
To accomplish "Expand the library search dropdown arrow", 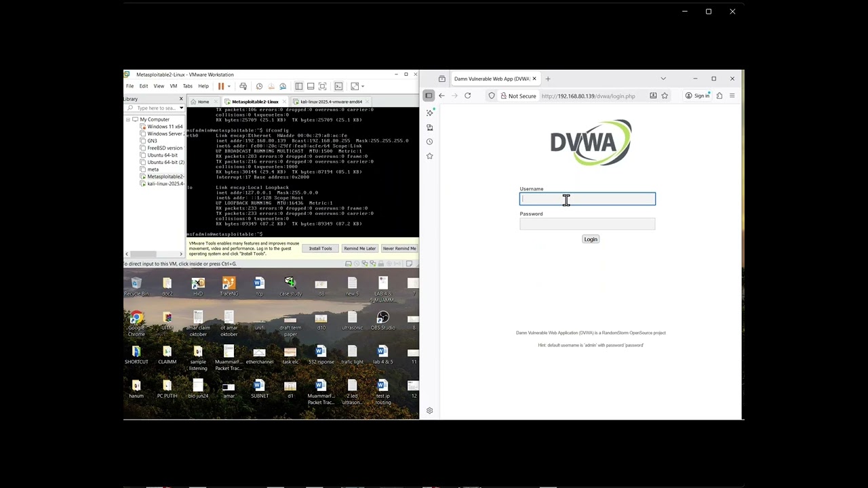I will (180, 108).
